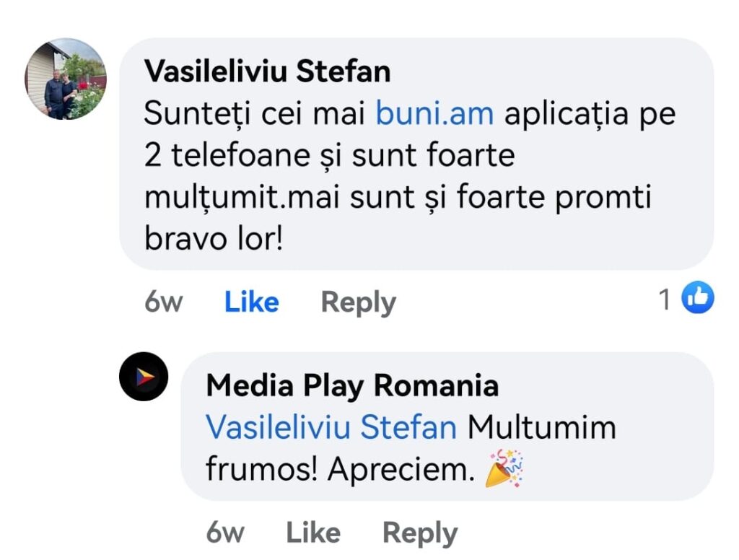The image size is (739, 560).
Task: Click the party popper emoji
Action: click(504, 468)
